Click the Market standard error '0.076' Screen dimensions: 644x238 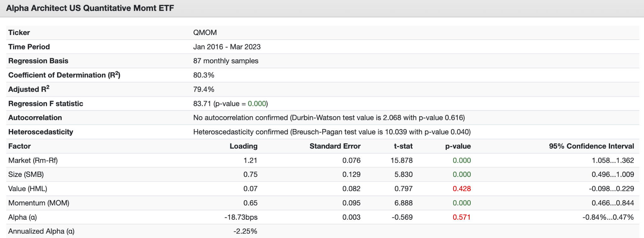coord(351,161)
